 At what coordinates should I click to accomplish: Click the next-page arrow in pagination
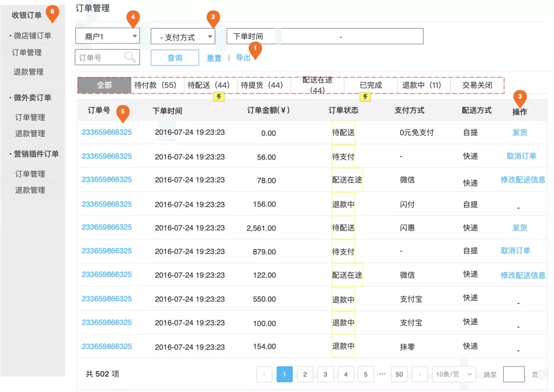pos(420,374)
